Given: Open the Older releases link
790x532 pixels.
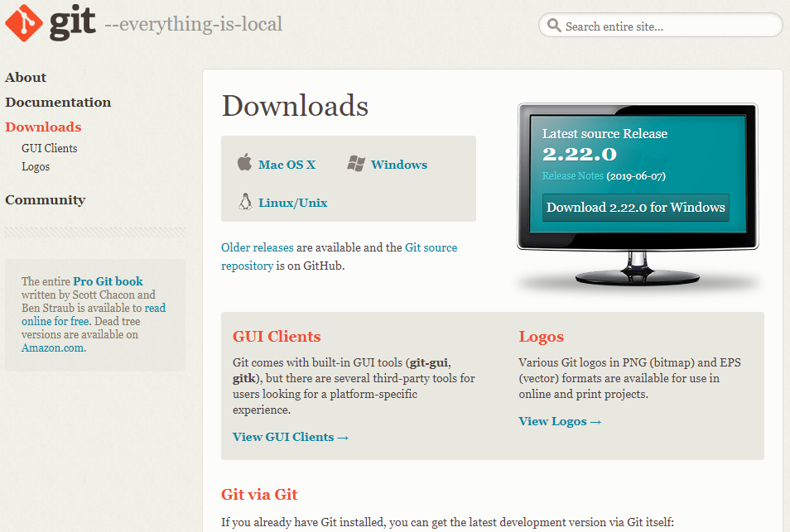Looking at the screenshot, I should pyautogui.click(x=258, y=247).
